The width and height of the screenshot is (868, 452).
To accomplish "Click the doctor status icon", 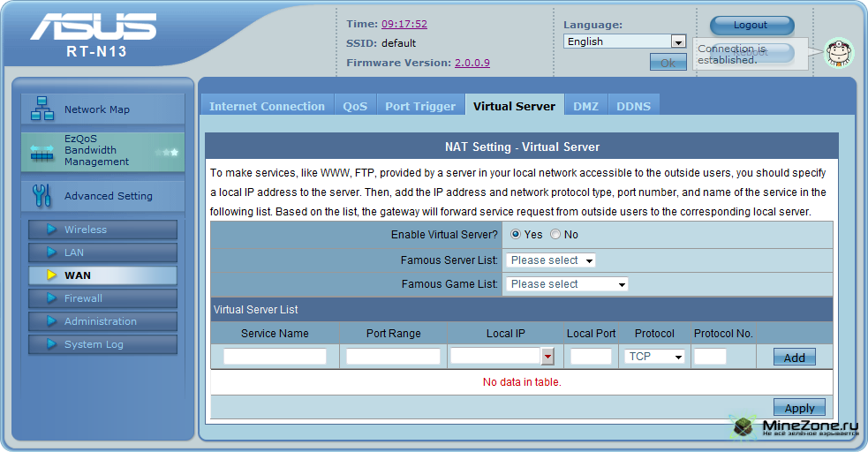I will point(839,53).
